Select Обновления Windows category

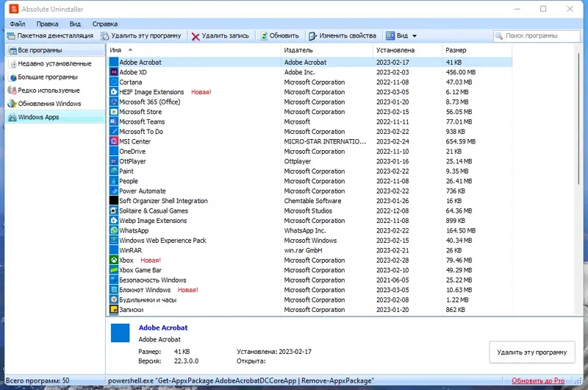[55, 104]
